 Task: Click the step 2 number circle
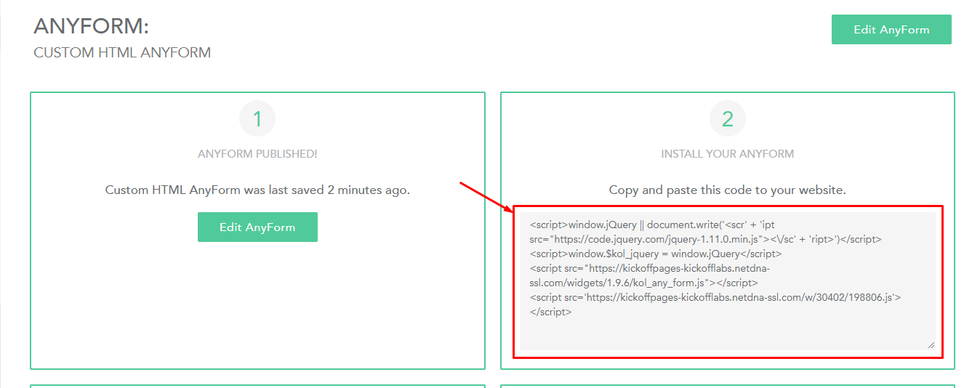click(728, 118)
